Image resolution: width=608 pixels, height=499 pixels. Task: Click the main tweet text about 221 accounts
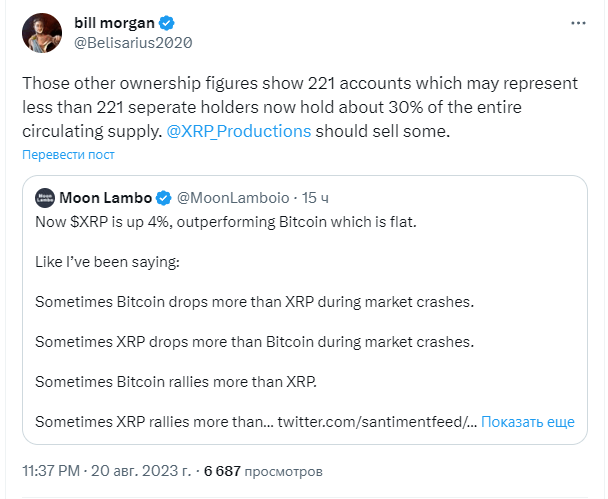point(300,107)
